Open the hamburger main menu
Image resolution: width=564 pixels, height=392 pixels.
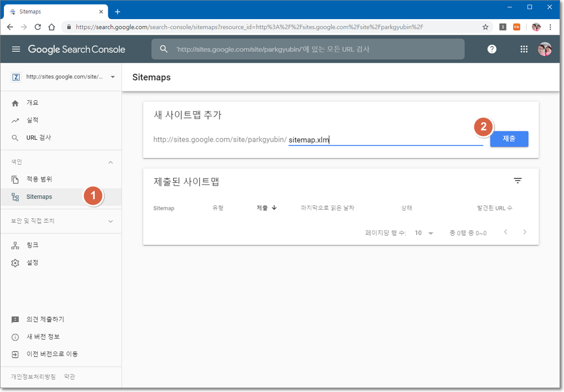(x=16, y=49)
